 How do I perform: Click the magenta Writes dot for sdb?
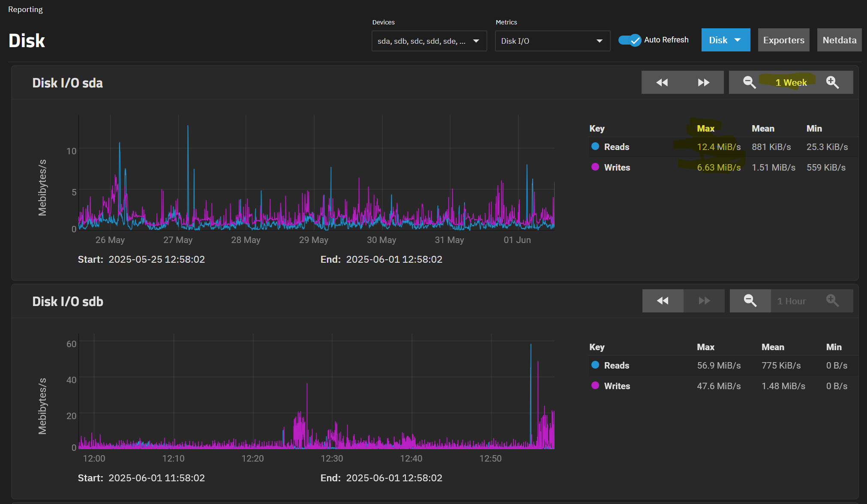point(595,386)
